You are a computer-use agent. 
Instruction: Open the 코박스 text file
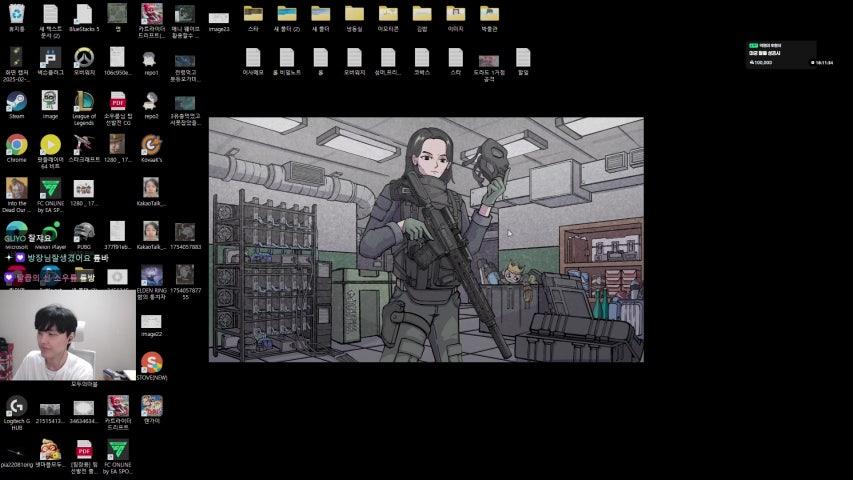coord(422,61)
